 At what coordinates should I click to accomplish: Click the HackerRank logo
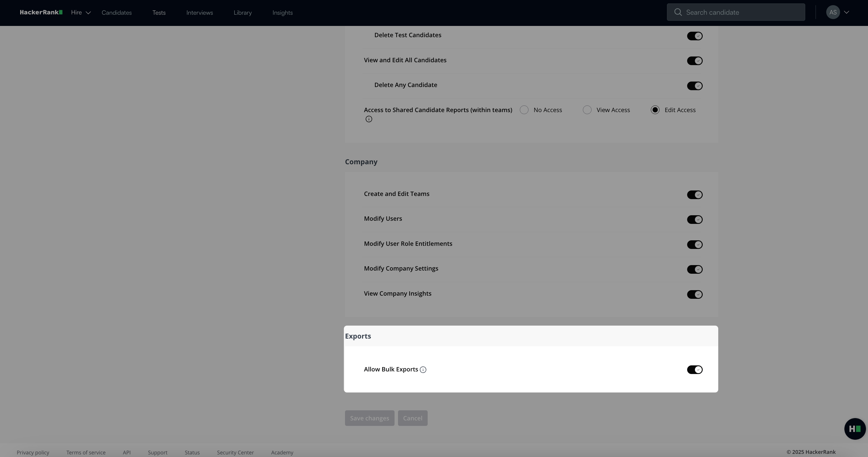pyautogui.click(x=41, y=12)
